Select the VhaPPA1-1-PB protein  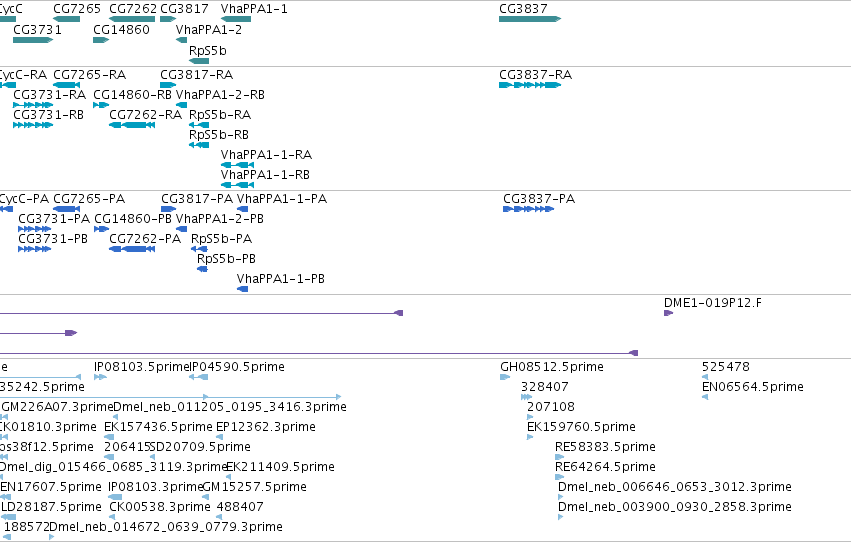click(243, 289)
